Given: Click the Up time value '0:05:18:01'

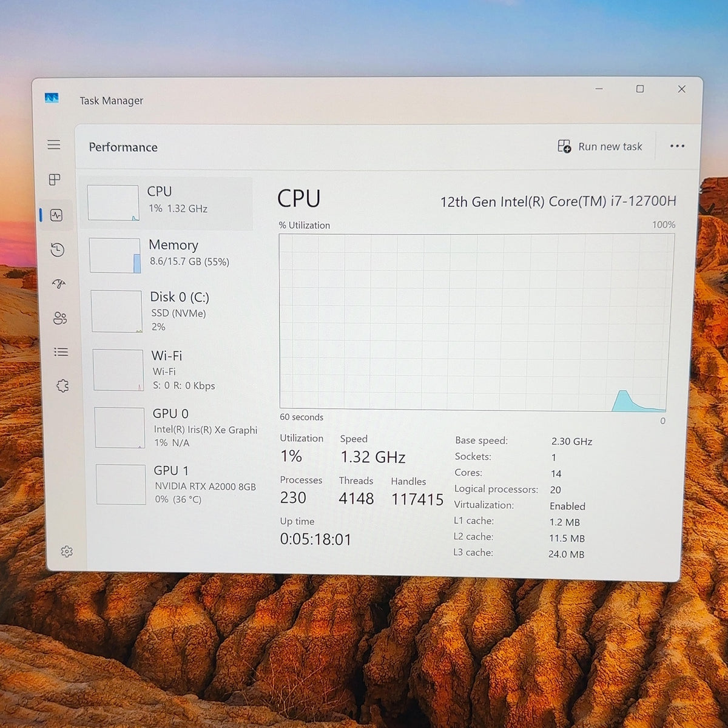Looking at the screenshot, I should [x=315, y=539].
